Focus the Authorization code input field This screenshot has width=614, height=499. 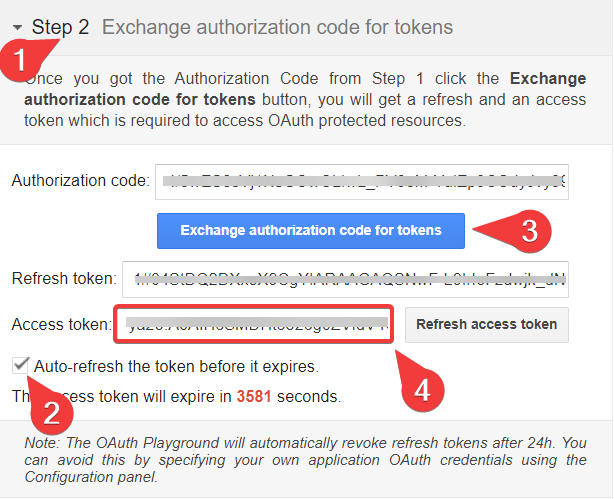pos(362,181)
